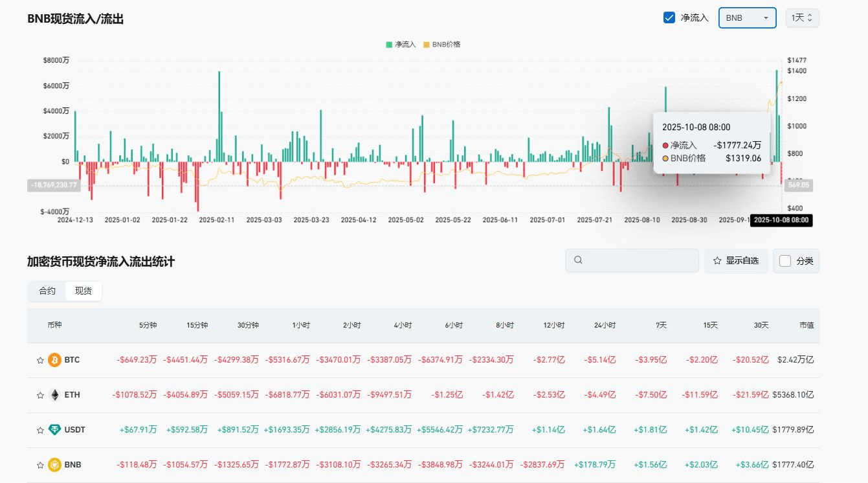Click the BNB coin logo
The image size is (868, 483).
point(55,465)
